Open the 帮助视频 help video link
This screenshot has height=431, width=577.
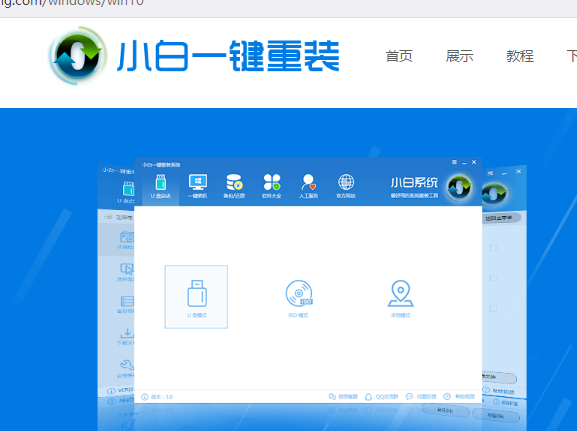(459, 396)
